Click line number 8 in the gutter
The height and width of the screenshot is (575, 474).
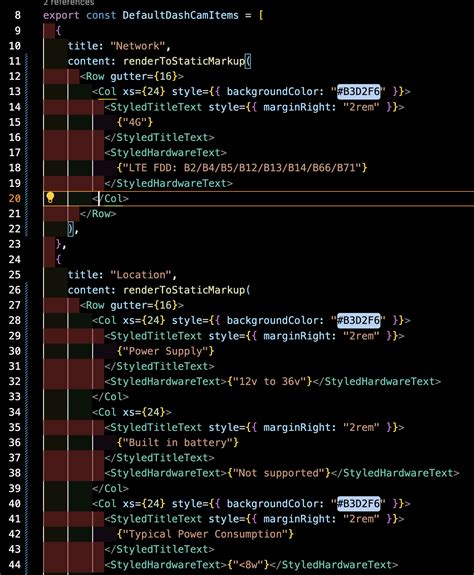(x=17, y=15)
